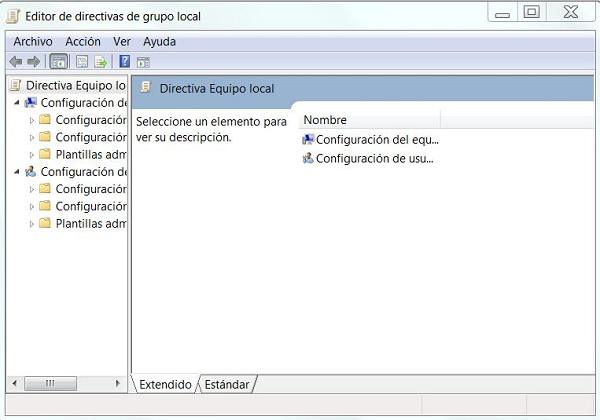Click the scroll icon in the blue Directiva Equipo local header

(x=145, y=88)
